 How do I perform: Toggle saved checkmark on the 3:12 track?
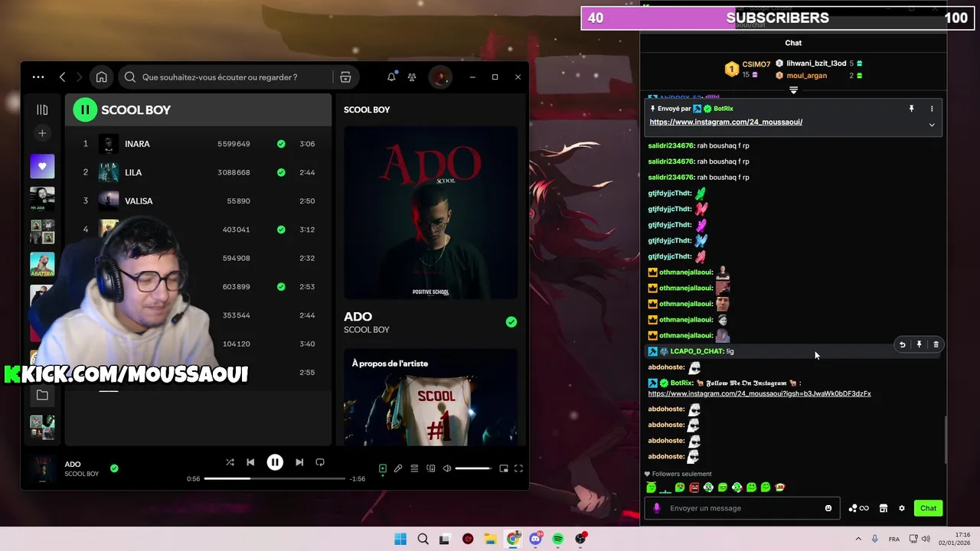(281, 230)
